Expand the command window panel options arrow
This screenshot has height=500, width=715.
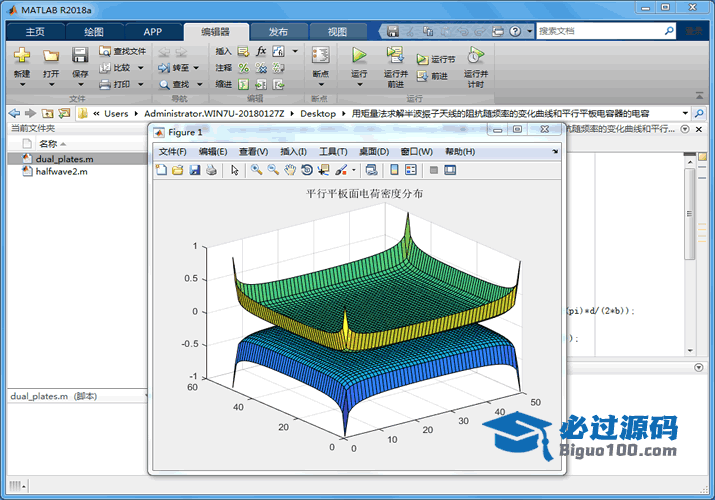pyautogui.click(x=699, y=367)
